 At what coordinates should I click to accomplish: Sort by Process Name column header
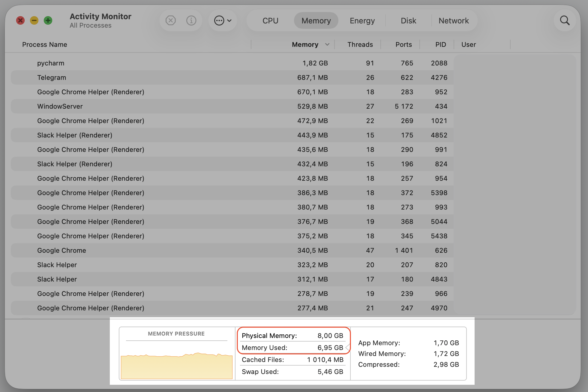tap(45, 44)
